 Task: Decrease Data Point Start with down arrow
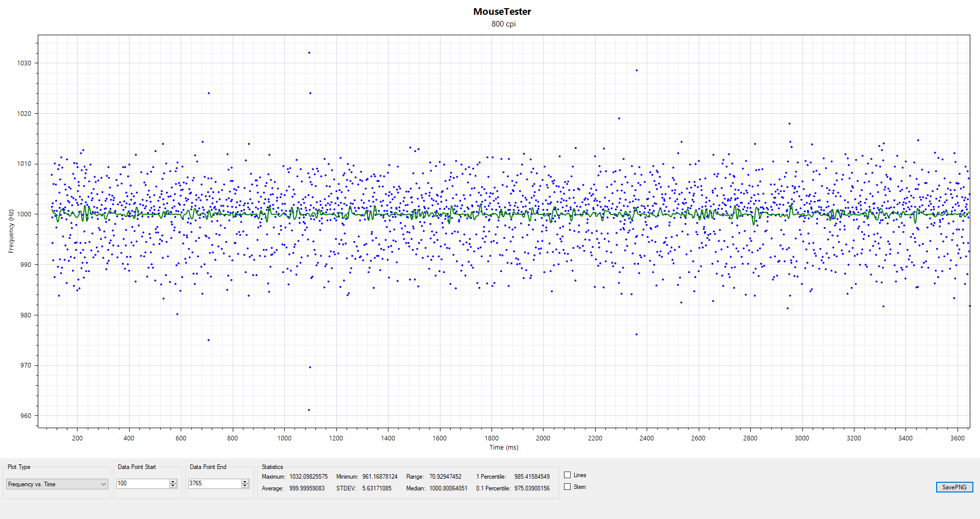point(173,486)
